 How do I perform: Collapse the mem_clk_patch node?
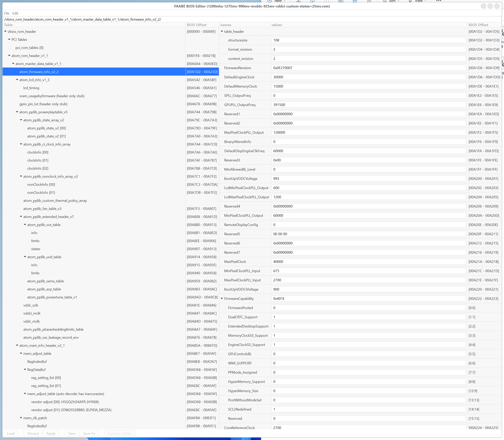tap(21, 418)
